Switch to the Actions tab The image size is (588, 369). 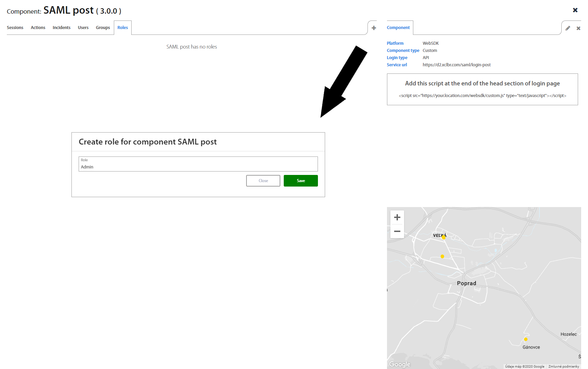point(38,28)
